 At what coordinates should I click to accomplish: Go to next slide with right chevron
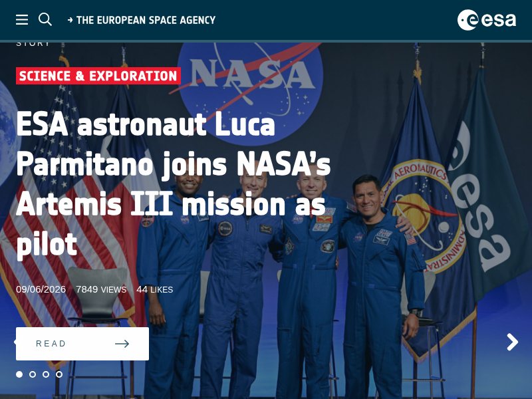(x=512, y=342)
